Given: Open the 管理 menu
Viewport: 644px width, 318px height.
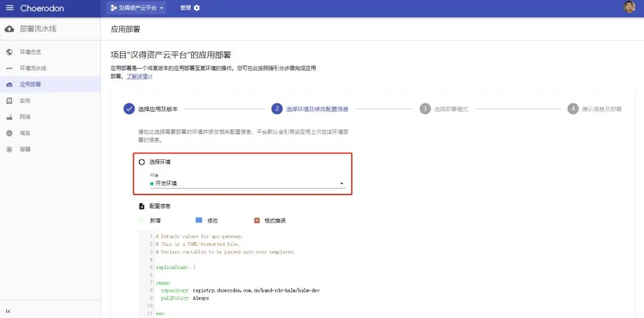Looking at the screenshot, I should click(x=190, y=8).
